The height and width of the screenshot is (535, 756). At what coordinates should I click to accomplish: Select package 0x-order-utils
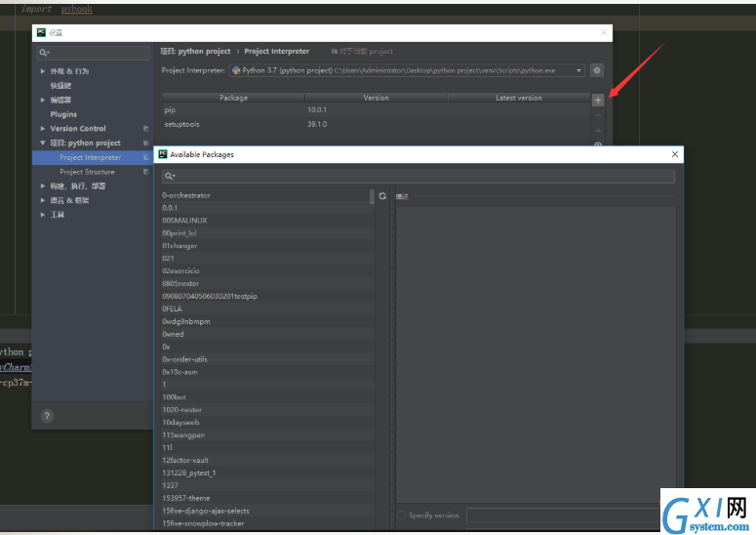tap(267, 359)
